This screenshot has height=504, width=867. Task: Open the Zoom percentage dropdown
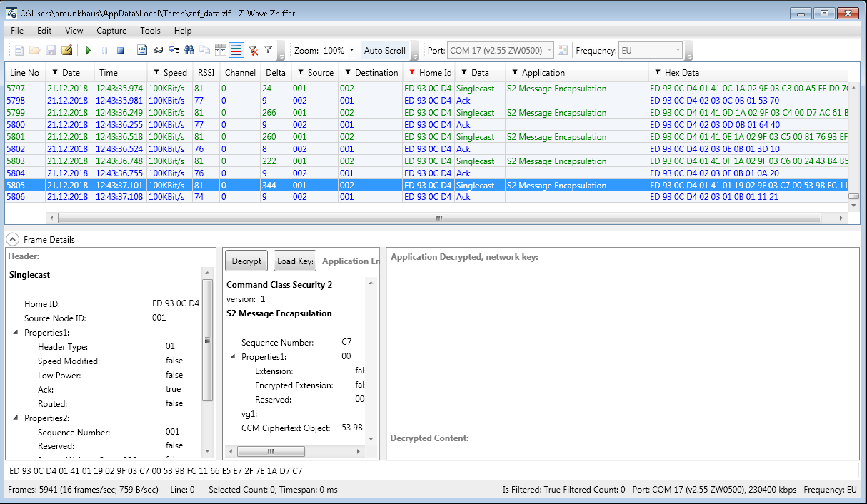tap(348, 49)
